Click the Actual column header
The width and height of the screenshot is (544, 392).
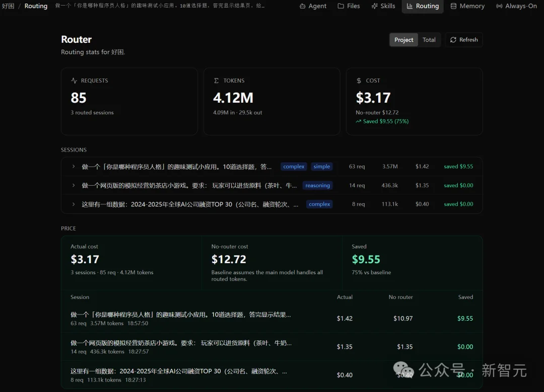tap(345, 297)
